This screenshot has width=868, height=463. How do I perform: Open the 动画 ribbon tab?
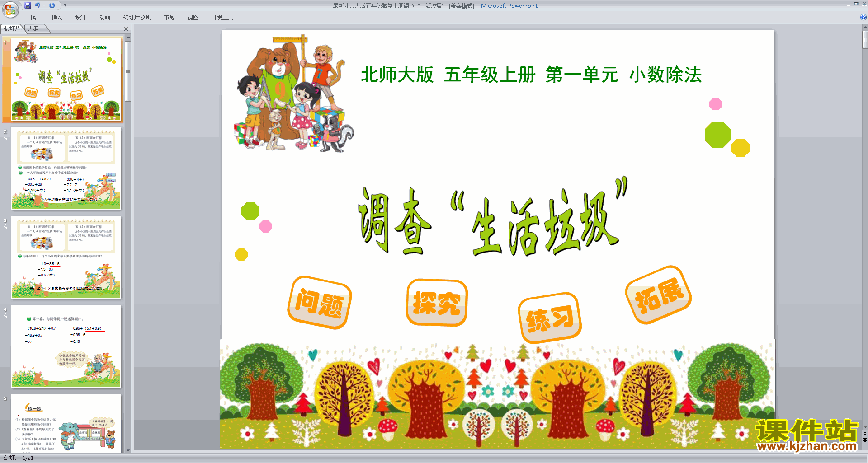pos(104,18)
